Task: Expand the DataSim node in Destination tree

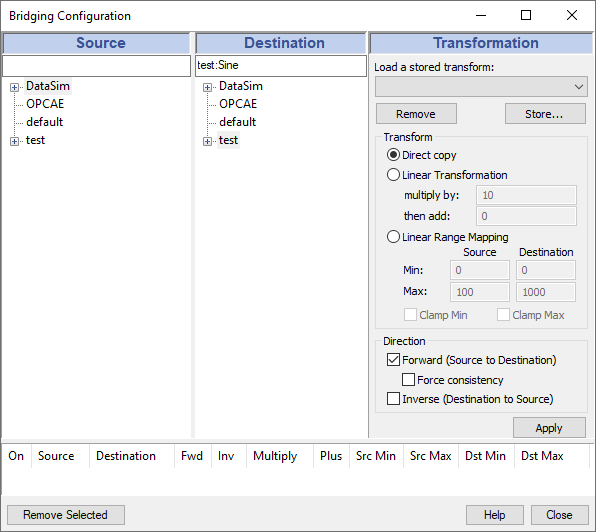Action: [207, 87]
